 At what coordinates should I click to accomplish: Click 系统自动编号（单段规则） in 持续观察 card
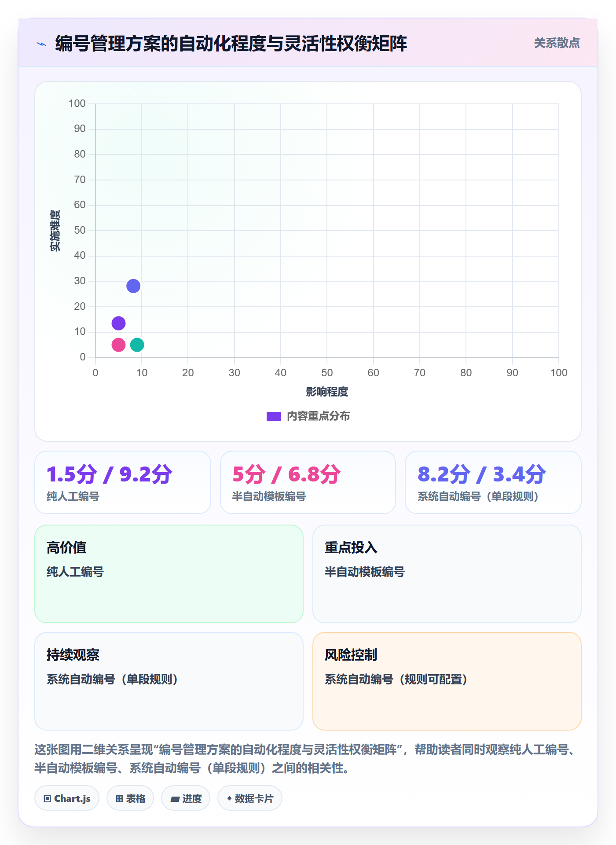(112, 679)
